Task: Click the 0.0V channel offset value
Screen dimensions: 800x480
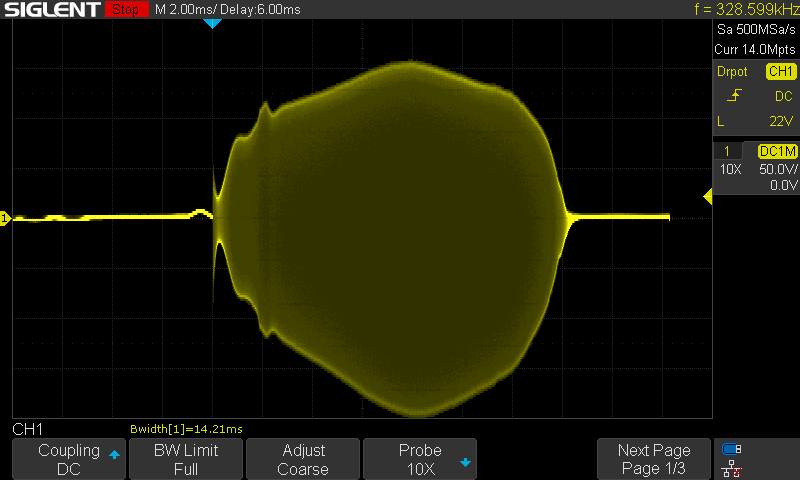Action: pos(783,185)
